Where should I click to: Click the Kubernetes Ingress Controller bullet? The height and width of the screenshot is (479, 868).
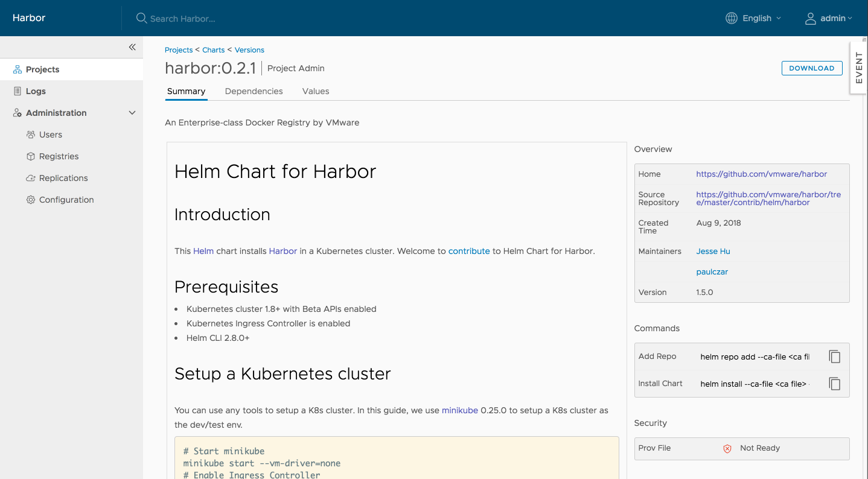(268, 323)
